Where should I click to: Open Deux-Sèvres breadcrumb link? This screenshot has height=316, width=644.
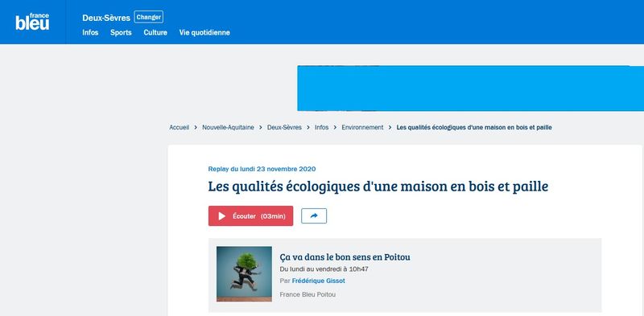[284, 128]
